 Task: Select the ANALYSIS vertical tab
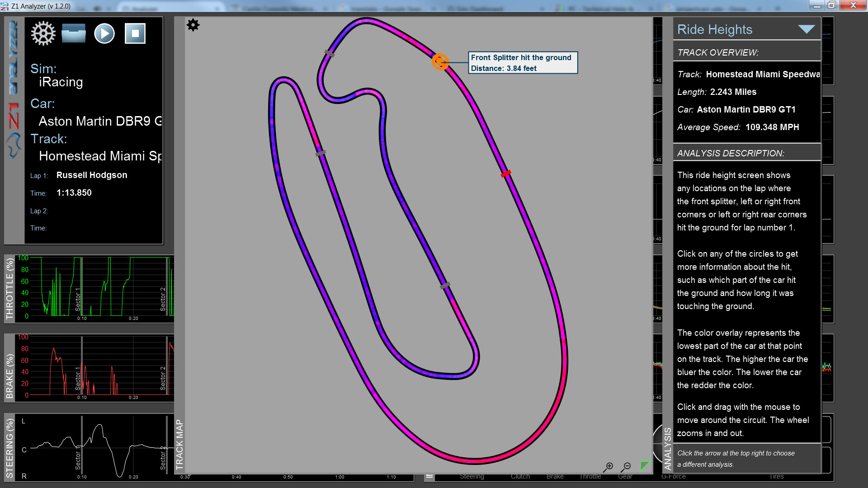click(667, 449)
